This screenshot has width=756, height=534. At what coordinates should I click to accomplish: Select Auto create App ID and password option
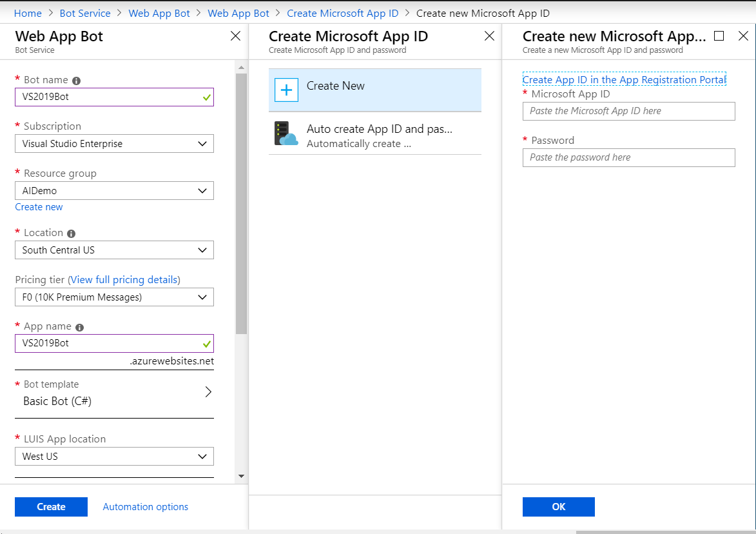pos(374,133)
